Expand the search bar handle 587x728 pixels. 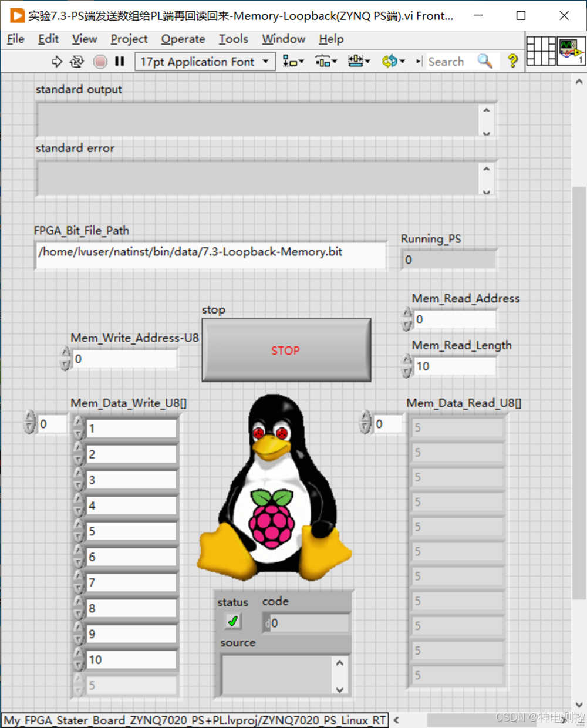click(419, 61)
